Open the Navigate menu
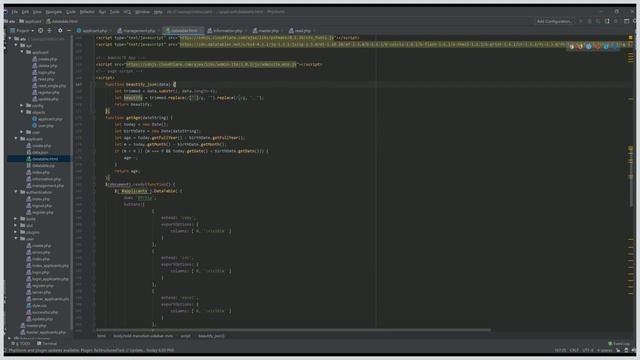Screen dimensions: 640x360 pyautogui.click(x=53, y=12)
